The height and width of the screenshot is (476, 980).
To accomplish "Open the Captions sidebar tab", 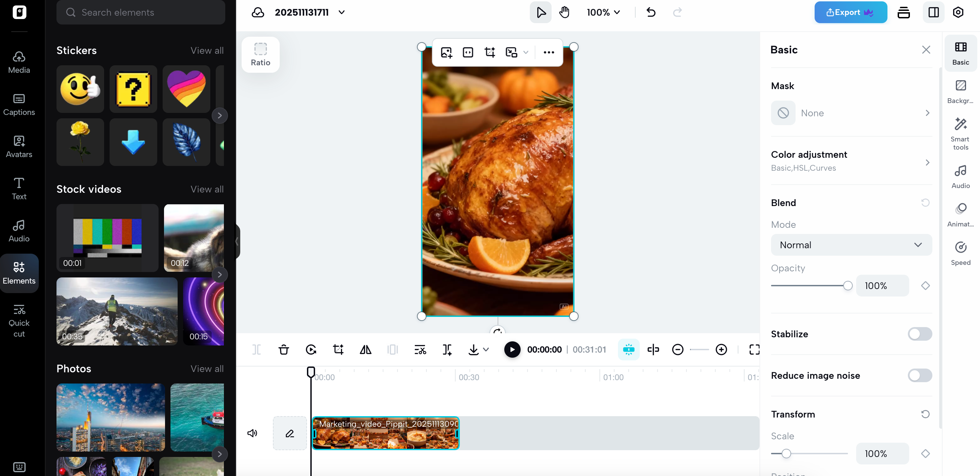I will [19, 105].
